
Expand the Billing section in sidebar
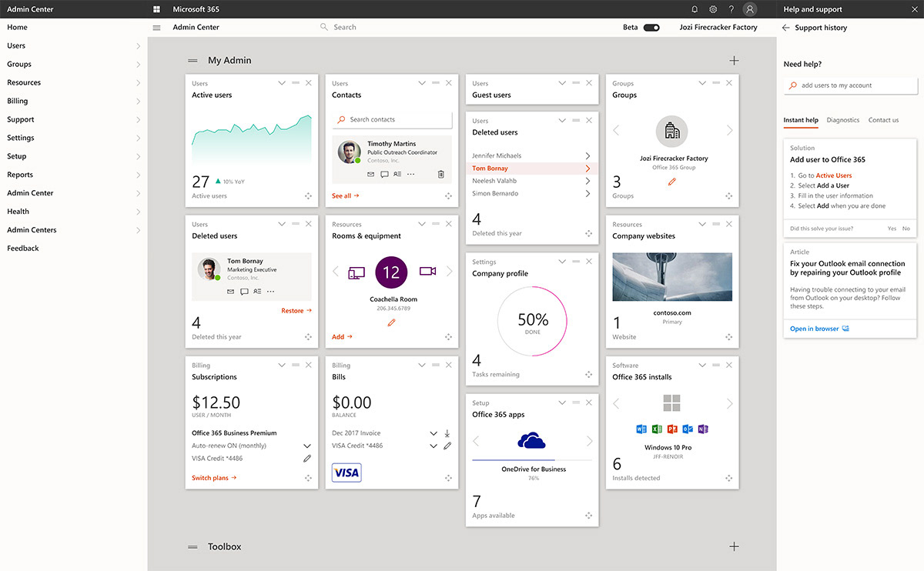click(x=138, y=102)
